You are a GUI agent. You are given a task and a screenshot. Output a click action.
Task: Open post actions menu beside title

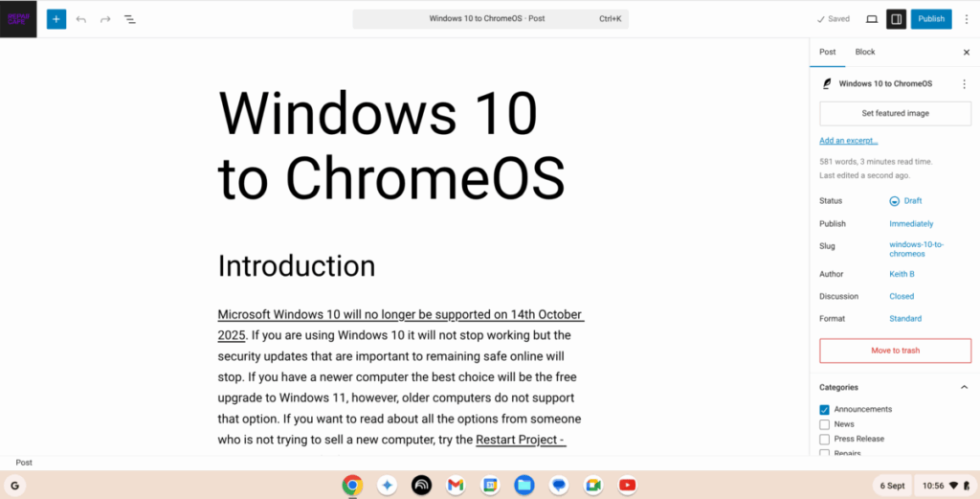[965, 83]
